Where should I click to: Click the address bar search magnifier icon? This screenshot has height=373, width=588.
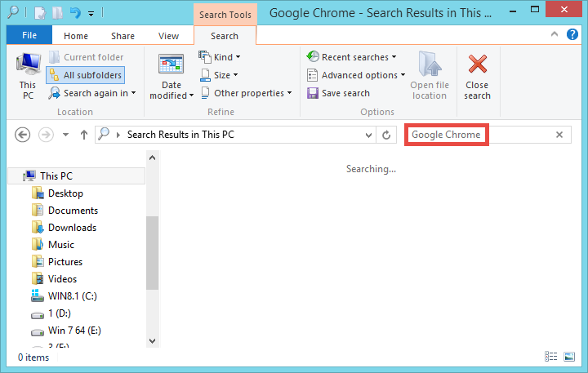(x=104, y=134)
